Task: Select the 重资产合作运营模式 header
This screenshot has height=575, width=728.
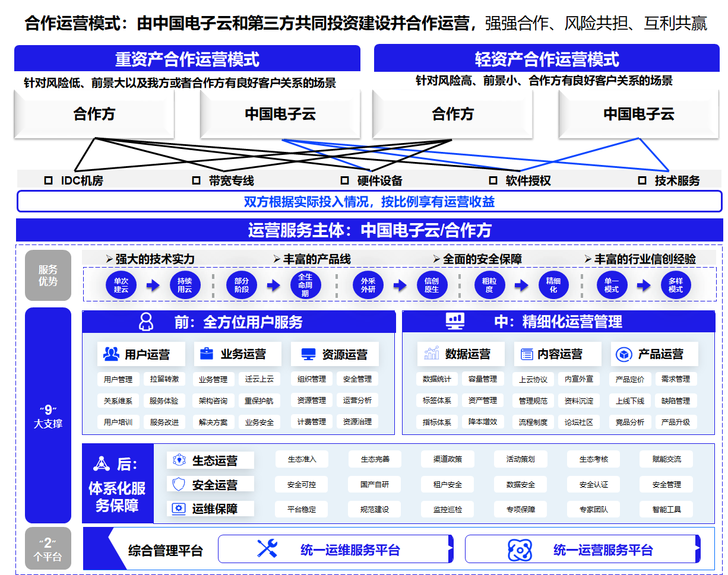Action: (x=187, y=58)
